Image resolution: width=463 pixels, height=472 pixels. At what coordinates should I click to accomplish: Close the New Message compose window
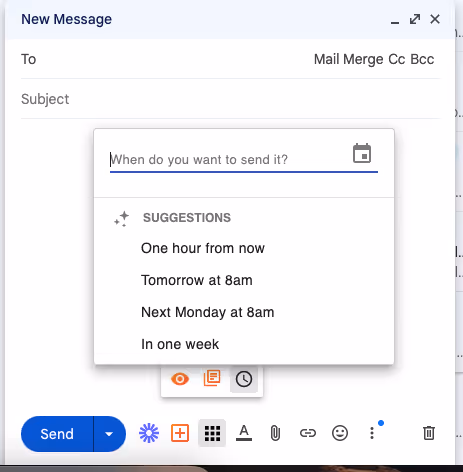[435, 19]
